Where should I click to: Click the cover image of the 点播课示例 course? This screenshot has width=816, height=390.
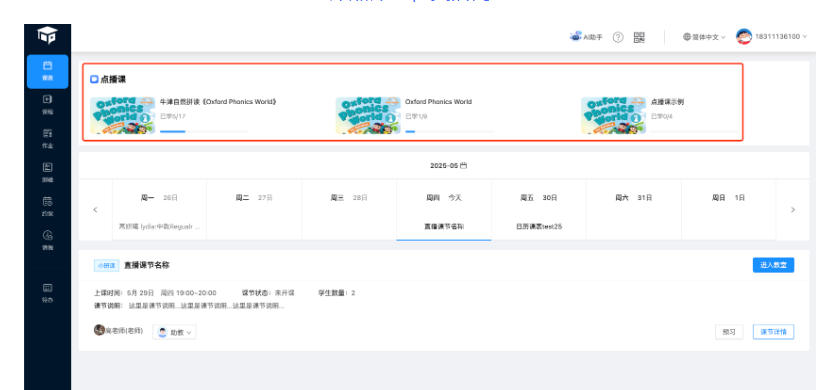(x=614, y=115)
